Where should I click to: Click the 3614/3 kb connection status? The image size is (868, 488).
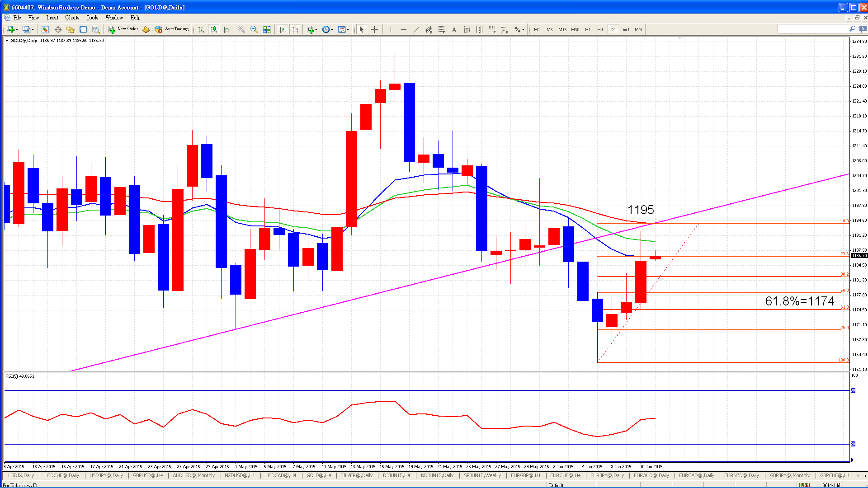tap(832, 485)
